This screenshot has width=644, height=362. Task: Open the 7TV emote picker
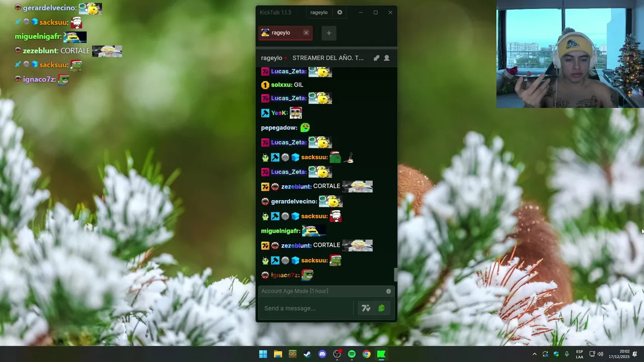[x=366, y=308]
